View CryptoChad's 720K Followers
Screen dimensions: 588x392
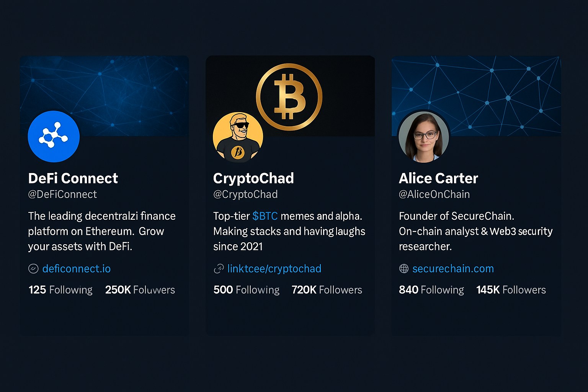point(327,290)
